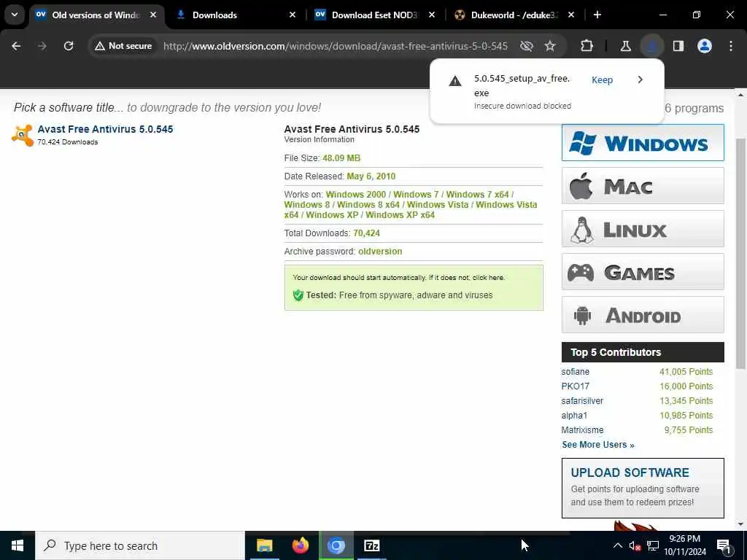Click the URL address bar
Image resolution: width=747 pixels, height=560 pixels.
335,46
